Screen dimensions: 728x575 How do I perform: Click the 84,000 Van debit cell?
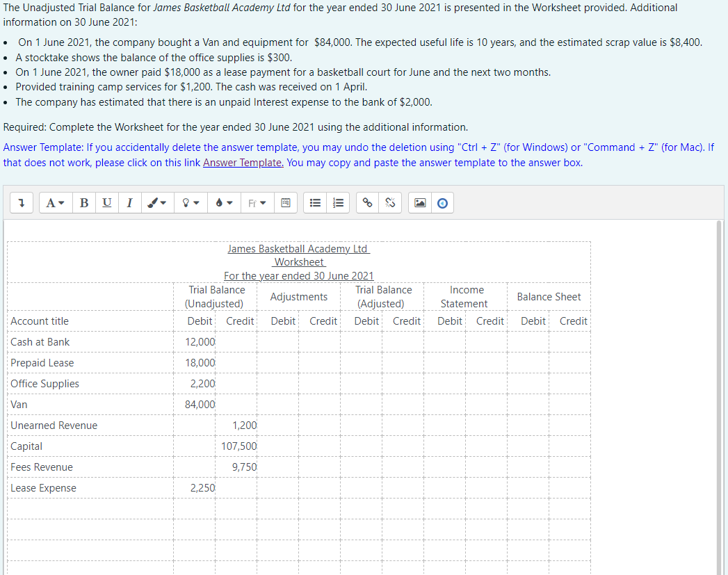pyautogui.click(x=195, y=405)
